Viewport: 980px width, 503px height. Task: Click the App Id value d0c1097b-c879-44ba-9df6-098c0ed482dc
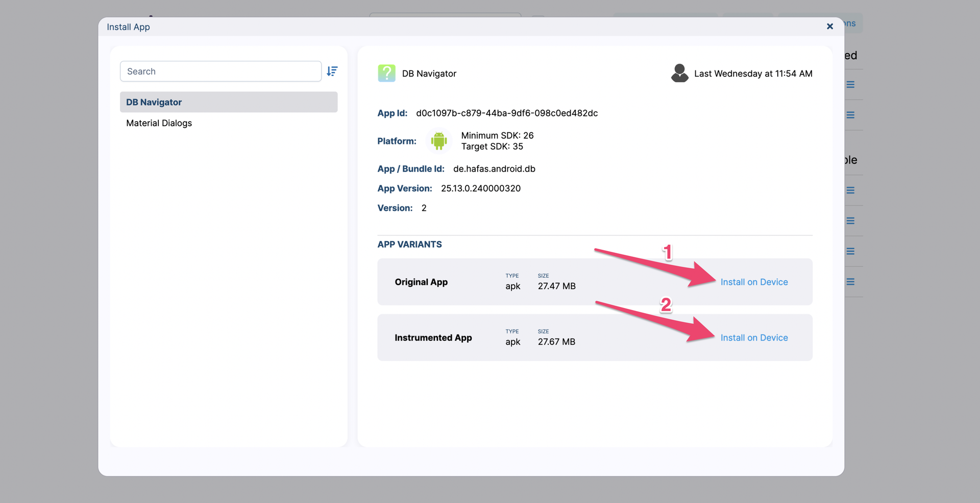[x=507, y=113]
